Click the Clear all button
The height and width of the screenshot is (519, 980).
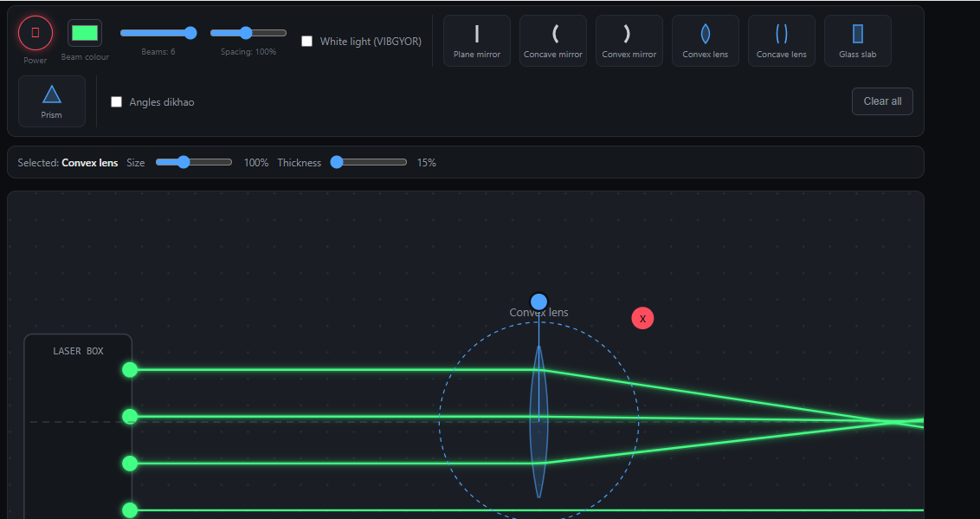point(882,101)
